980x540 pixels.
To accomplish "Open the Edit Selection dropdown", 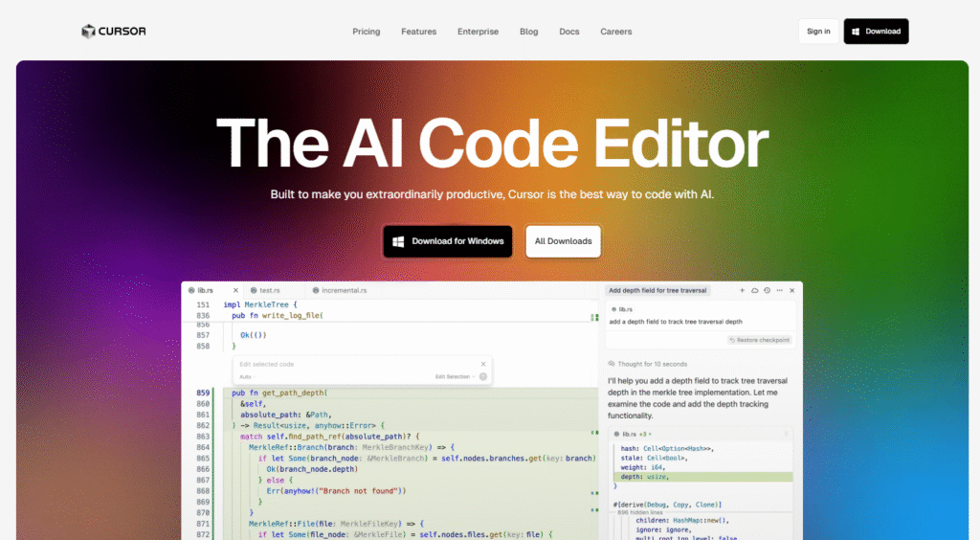I will click(455, 377).
